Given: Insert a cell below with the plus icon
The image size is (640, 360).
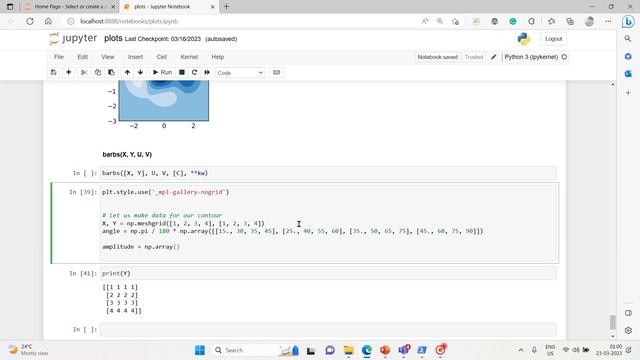Looking at the screenshot, I should [x=69, y=72].
